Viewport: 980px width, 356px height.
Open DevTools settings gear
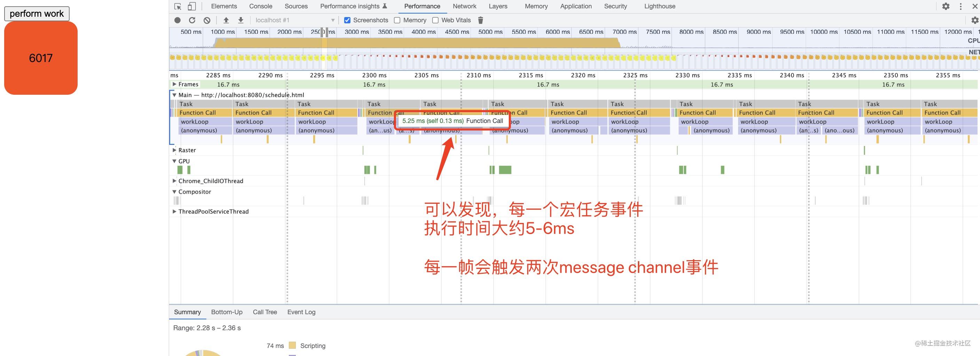pos(946,7)
